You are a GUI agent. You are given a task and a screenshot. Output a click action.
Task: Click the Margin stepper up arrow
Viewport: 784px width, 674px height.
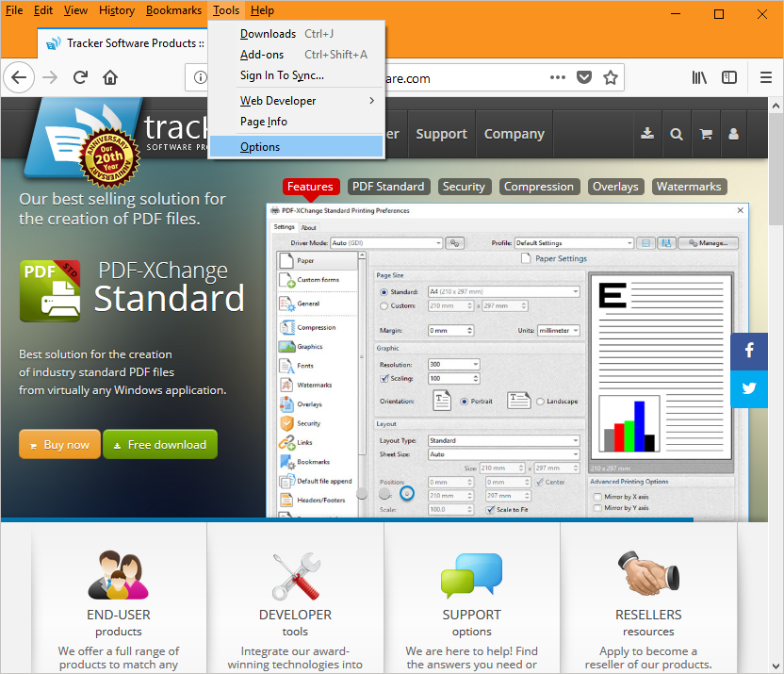click(469, 326)
